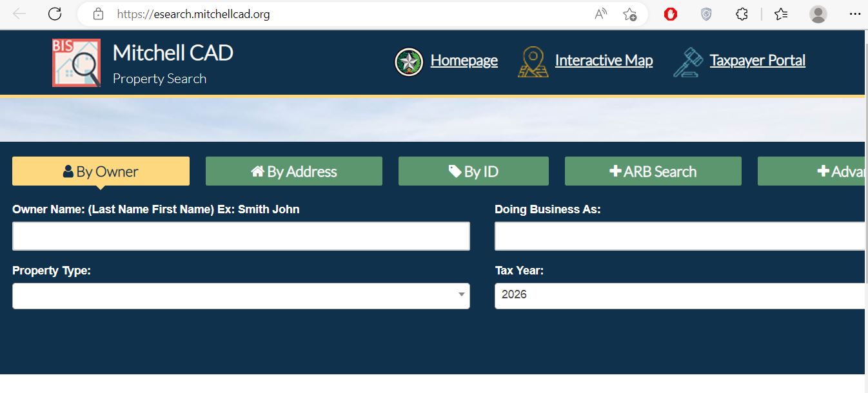This screenshot has width=868, height=393.
Task: Click the Owner Name input field
Action: 241,236
